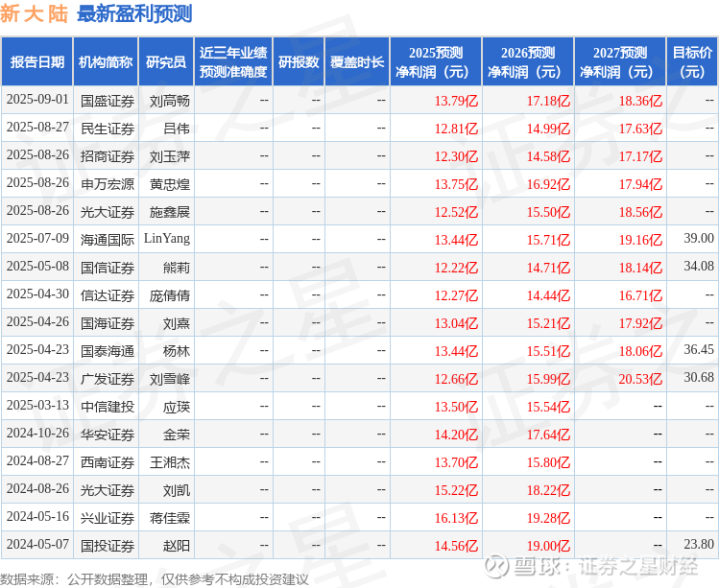The width and height of the screenshot is (719, 588).
Task: Click analyst name 王湘杰
Action: 169,462
